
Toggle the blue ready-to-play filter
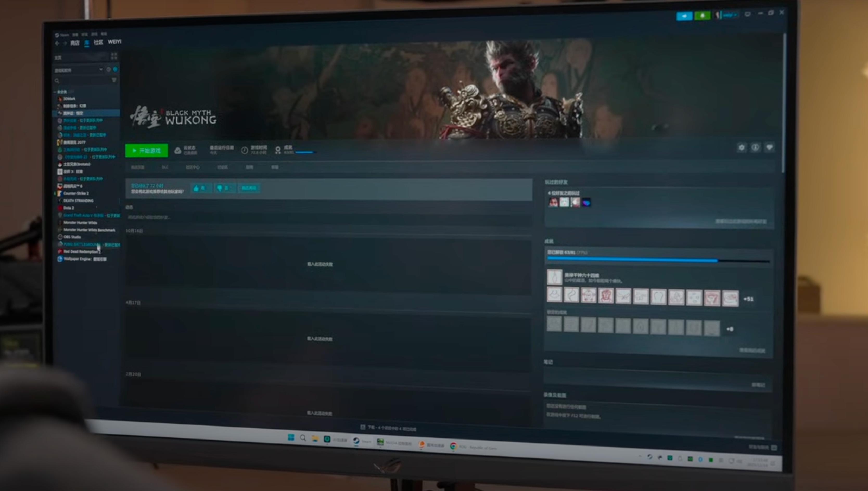[115, 69]
